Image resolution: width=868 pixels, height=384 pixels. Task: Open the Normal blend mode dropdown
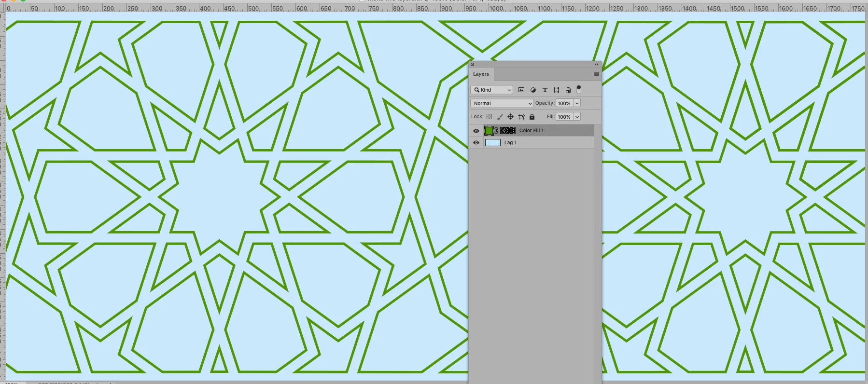[x=502, y=103]
